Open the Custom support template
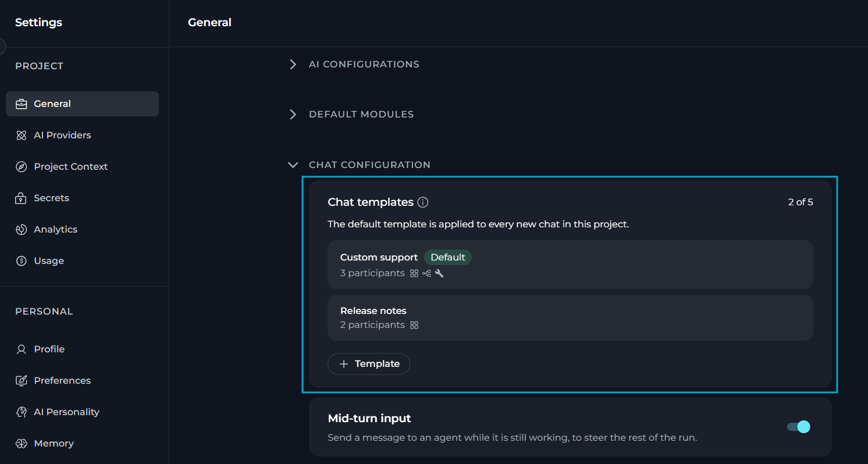 coord(570,265)
